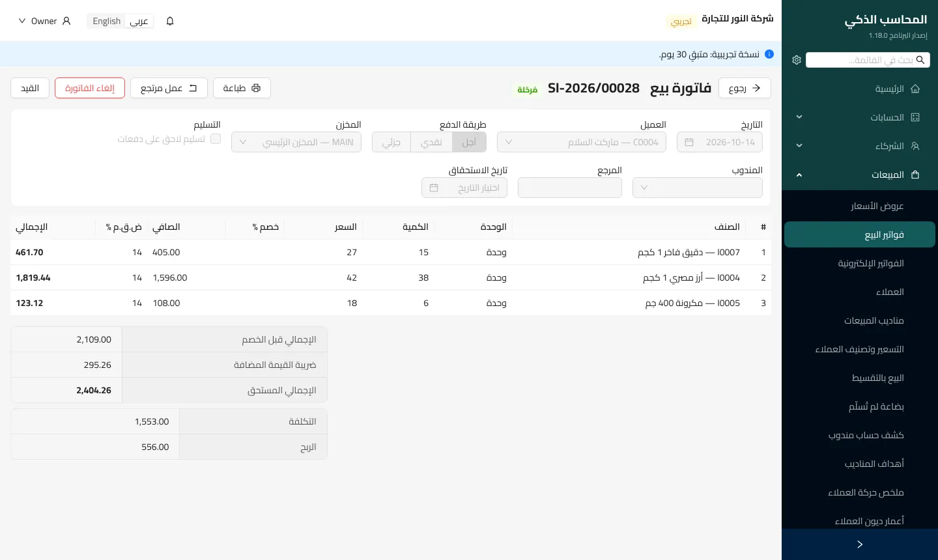
Task: Open البيع بالتقسيط menu item
Action: pyautogui.click(x=860, y=378)
